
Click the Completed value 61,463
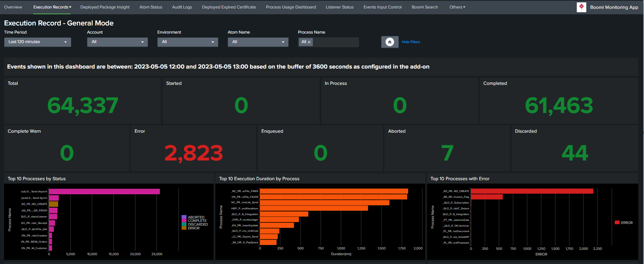(559, 105)
